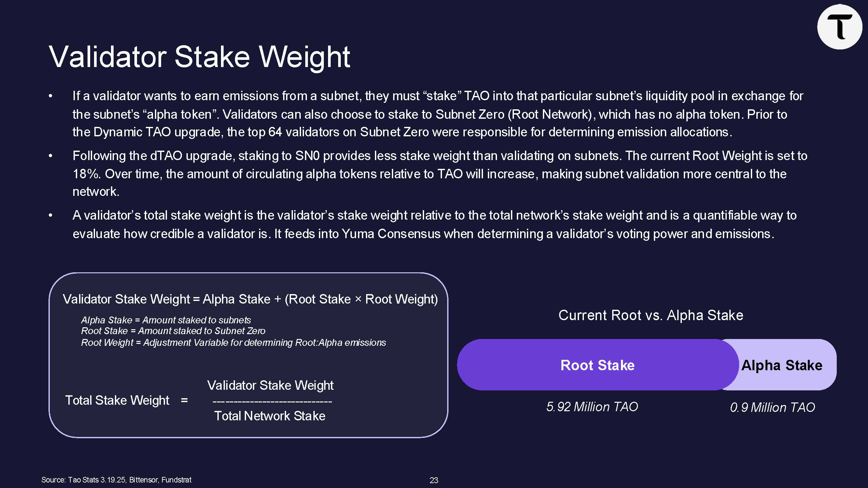
Task: Click the purple Root Stake bar
Action: (x=597, y=365)
